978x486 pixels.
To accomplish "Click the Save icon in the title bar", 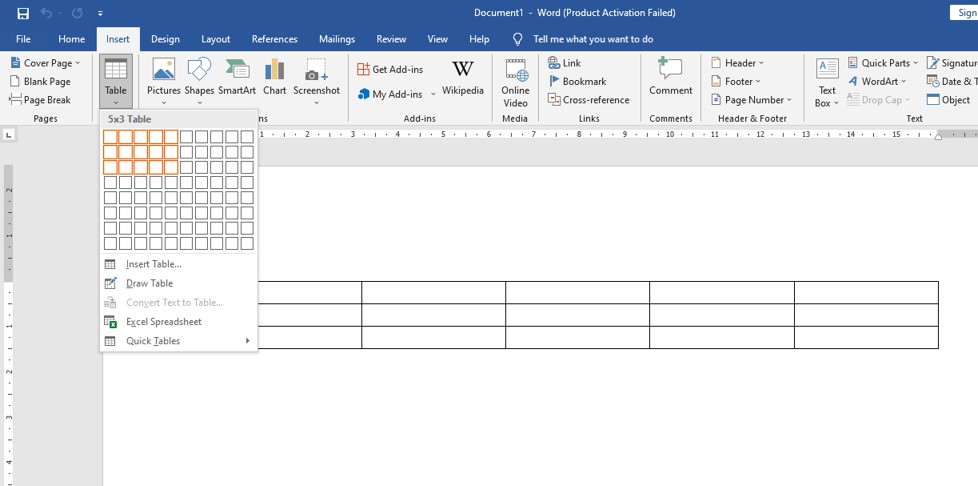I will 23,13.
